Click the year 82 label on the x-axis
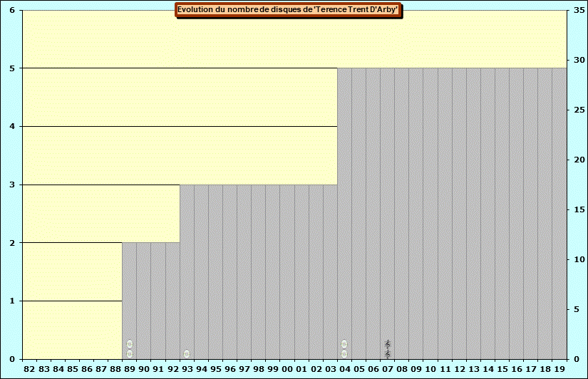Image resolution: width=588 pixels, height=379 pixels. pyautogui.click(x=29, y=369)
